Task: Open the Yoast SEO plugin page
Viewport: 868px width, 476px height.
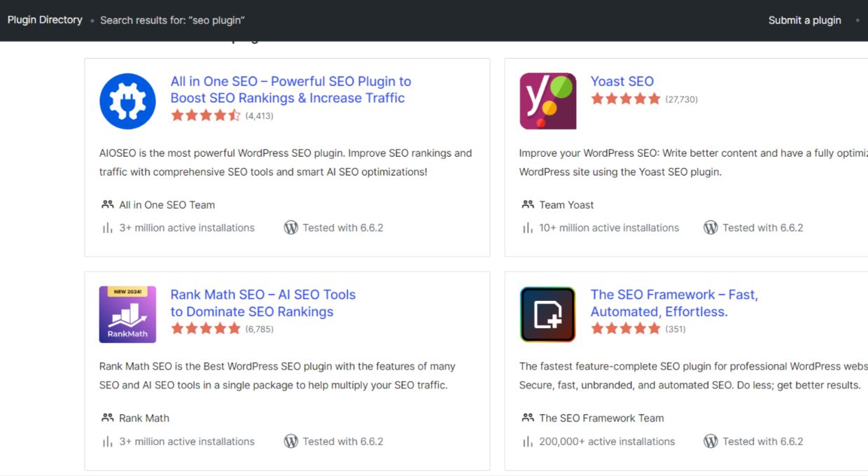Action: click(x=622, y=81)
